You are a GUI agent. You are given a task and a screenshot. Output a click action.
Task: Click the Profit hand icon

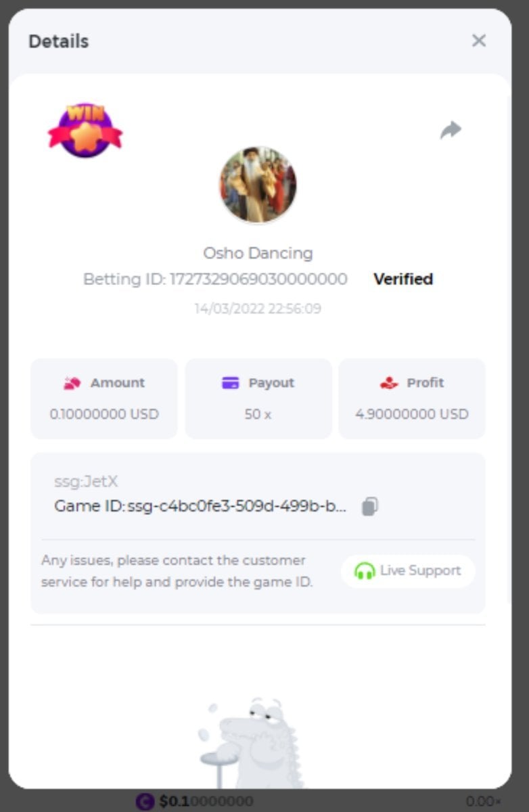[389, 383]
